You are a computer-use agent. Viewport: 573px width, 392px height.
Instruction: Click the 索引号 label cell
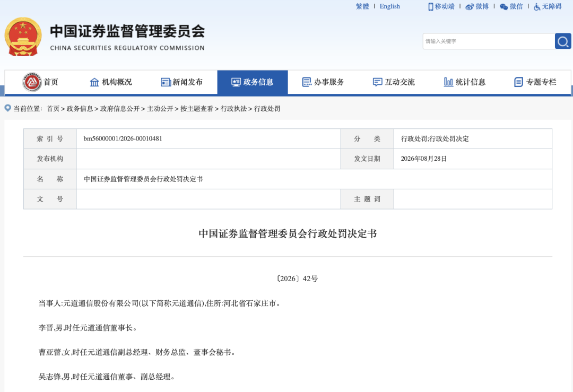pos(50,138)
